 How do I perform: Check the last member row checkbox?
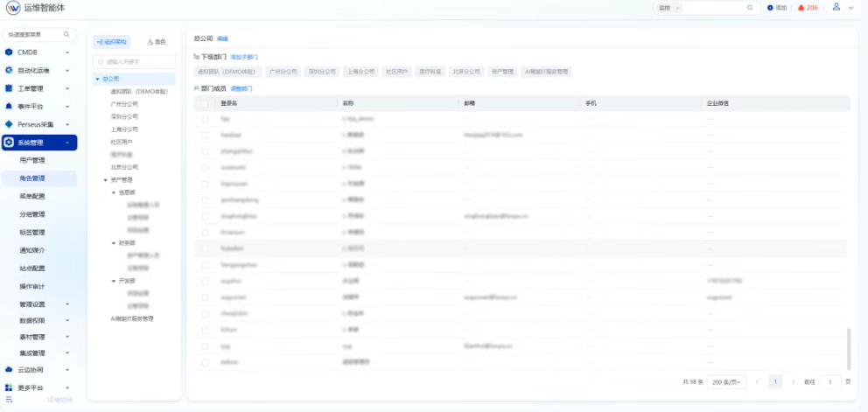pos(205,361)
